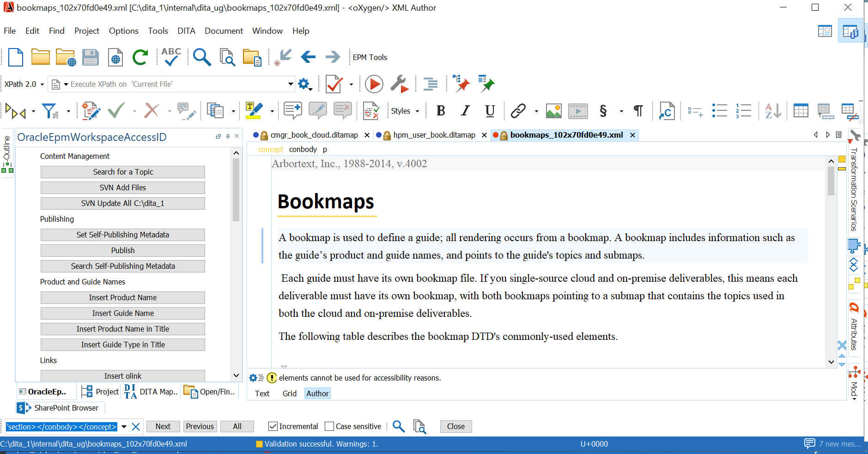Run spell check with ABC icon
Image resolution: width=868 pixels, height=454 pixels.
(171, 57)
